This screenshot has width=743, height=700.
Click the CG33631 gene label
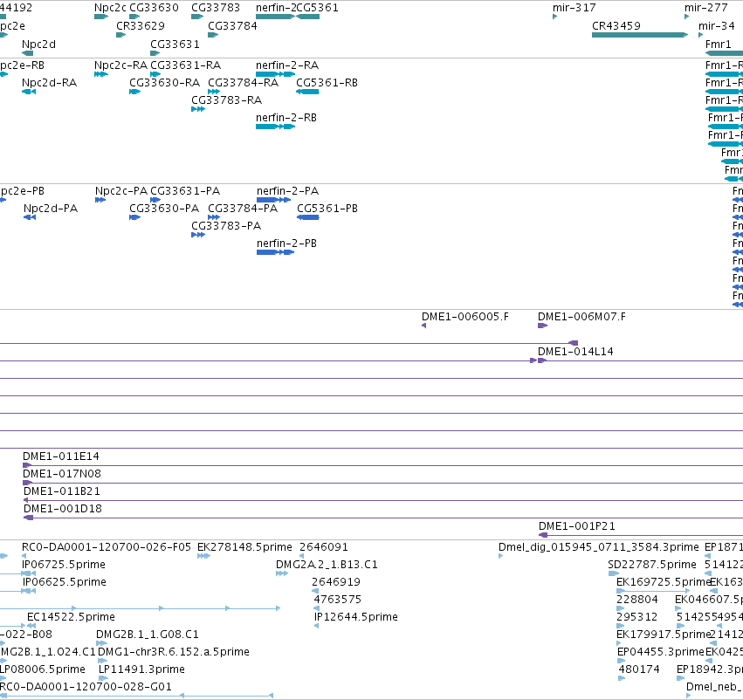coord(175,44)
